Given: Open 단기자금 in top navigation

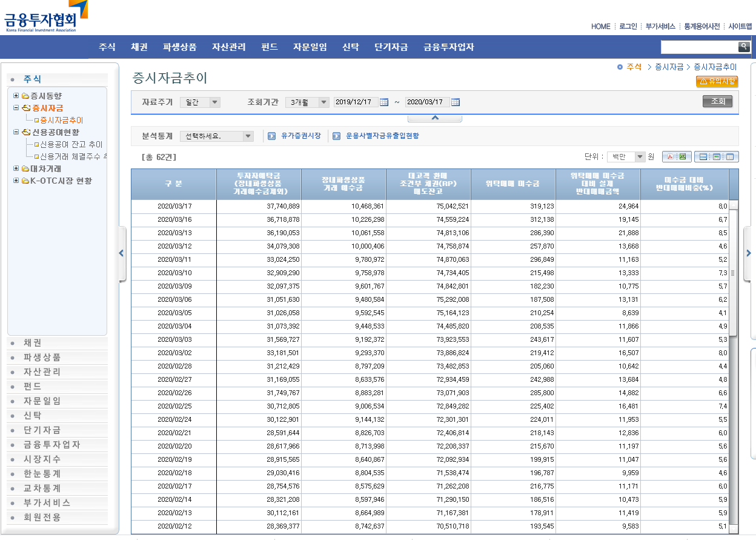Looking at the screenshot, I should (391, 47).
